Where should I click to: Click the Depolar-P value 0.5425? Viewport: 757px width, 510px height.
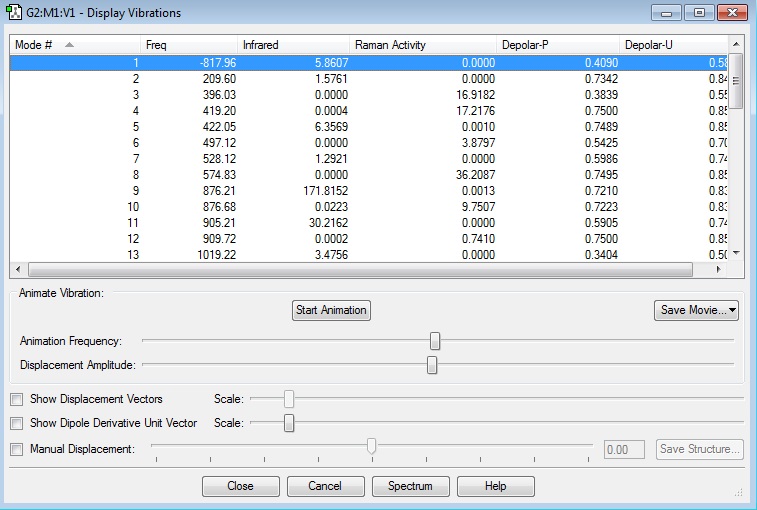601,142
